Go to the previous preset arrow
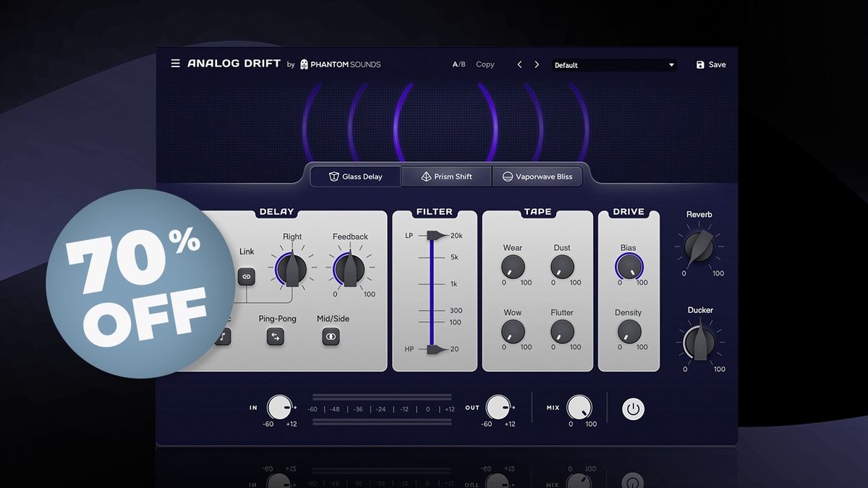868x488 pixels. 519,65
